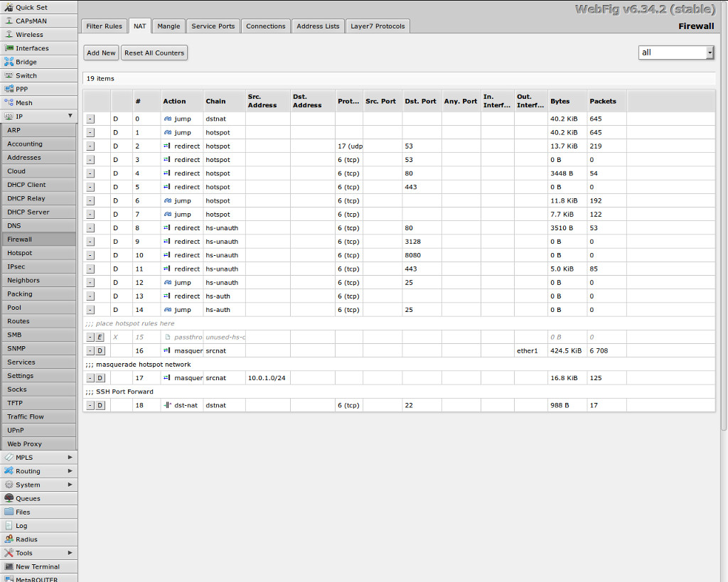728x582 pixels.
Task: Click Reset All Counters
Action: click(x=154, y=53)
